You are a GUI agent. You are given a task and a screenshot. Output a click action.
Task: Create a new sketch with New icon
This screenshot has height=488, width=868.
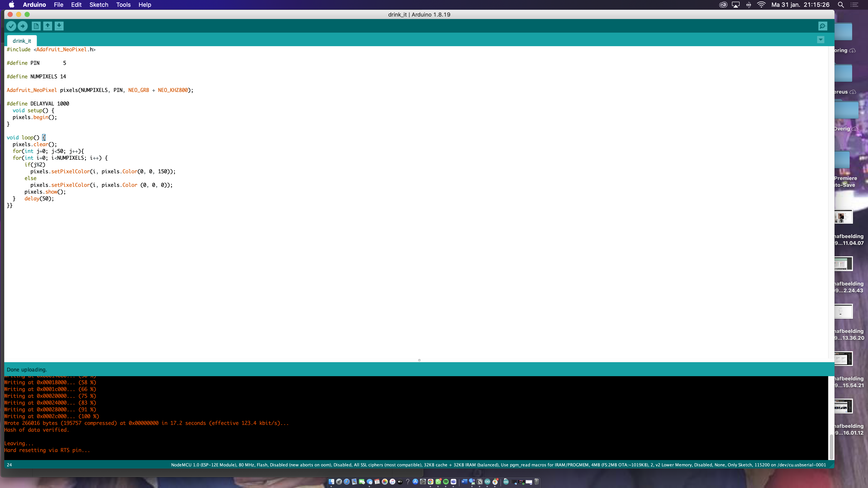click(x=36, y=26)
